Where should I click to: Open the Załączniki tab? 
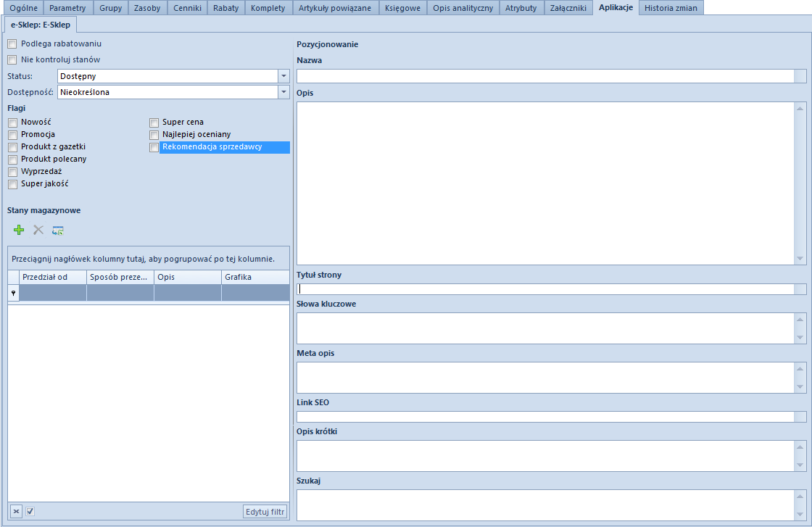(x=568, y=8)
